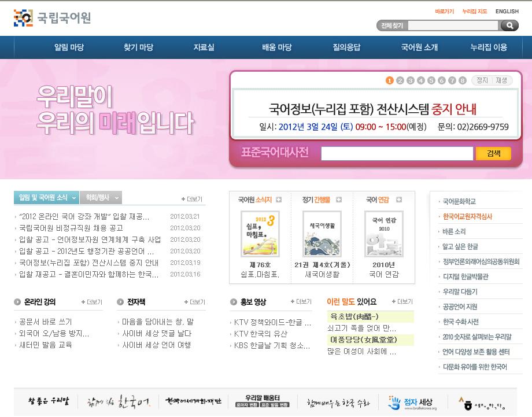Open the 육초밥(肉醋-) word entry

pos(371,316)
